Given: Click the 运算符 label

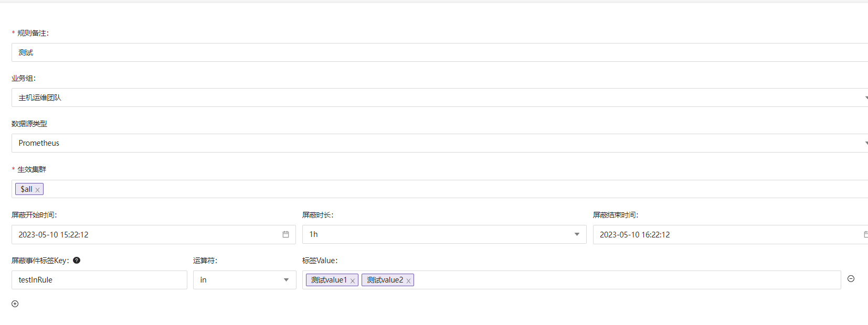Looking at the screenshot, I should [x=205, y=261].
